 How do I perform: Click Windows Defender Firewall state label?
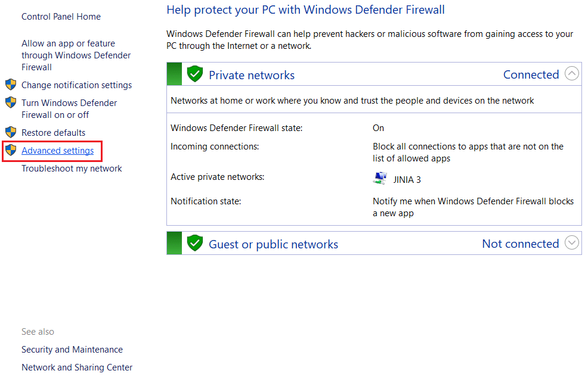coord(237,128)
